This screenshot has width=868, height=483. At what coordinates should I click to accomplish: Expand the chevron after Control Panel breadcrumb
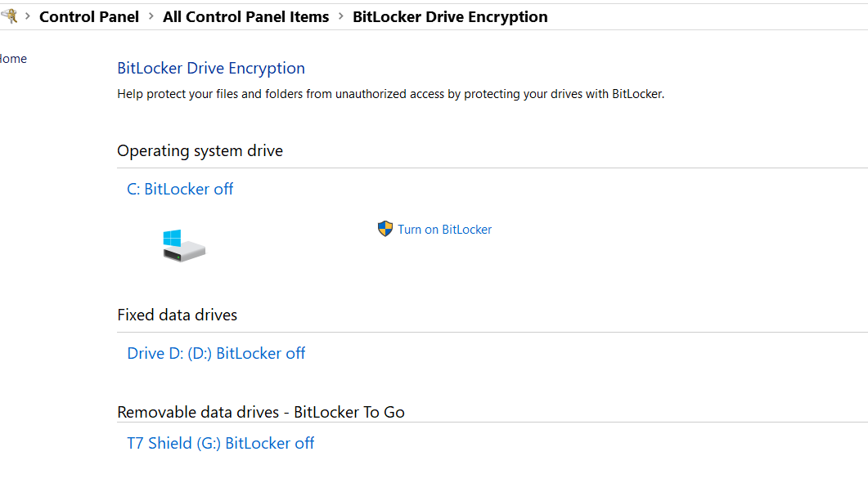151,16
